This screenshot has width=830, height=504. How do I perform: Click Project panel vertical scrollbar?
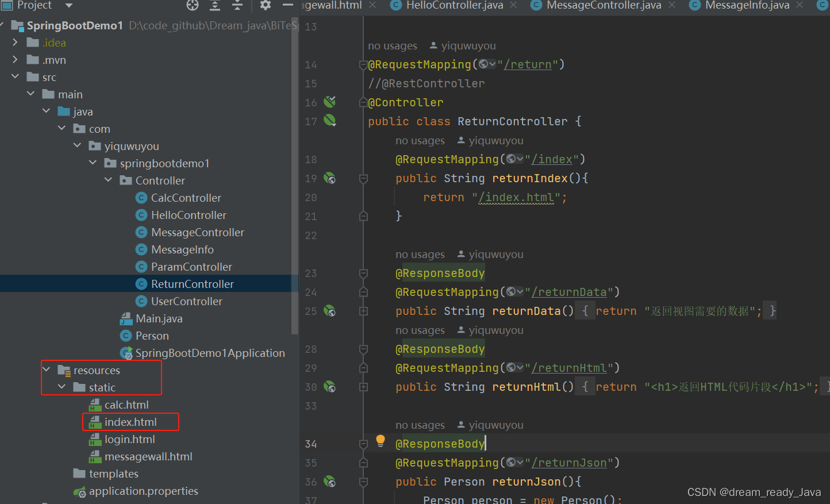[295, 175]
